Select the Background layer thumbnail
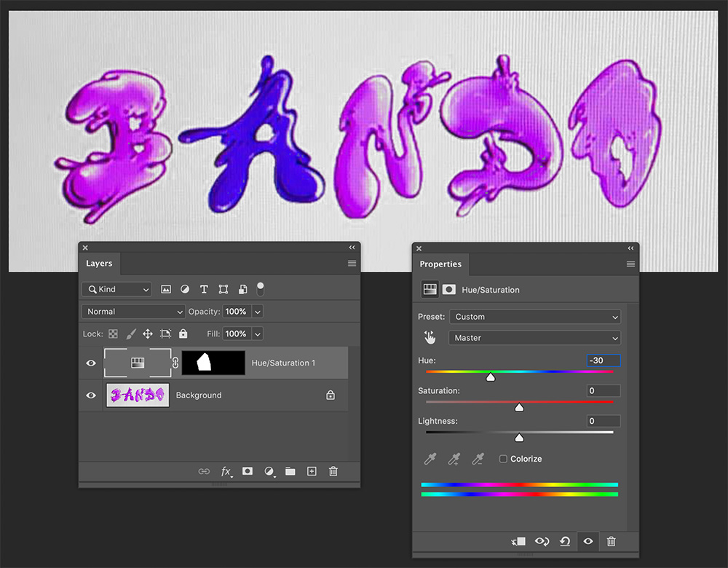Viewport: 728px width, 568px height. coord(137,395)
